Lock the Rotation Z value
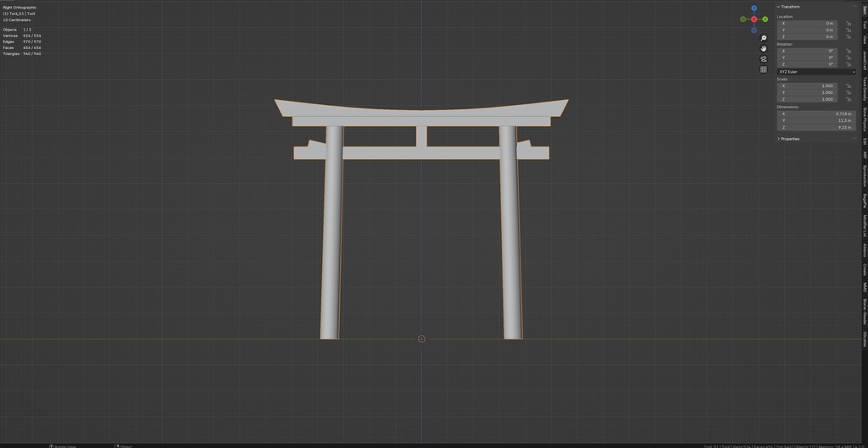The width and height of the screenshot is (868, 448). coord(848,64)
